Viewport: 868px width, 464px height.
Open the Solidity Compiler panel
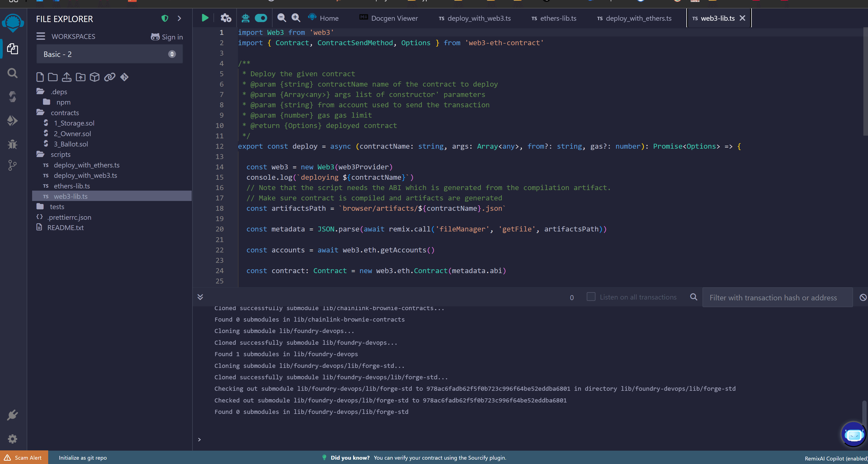[x=13, y=97]
